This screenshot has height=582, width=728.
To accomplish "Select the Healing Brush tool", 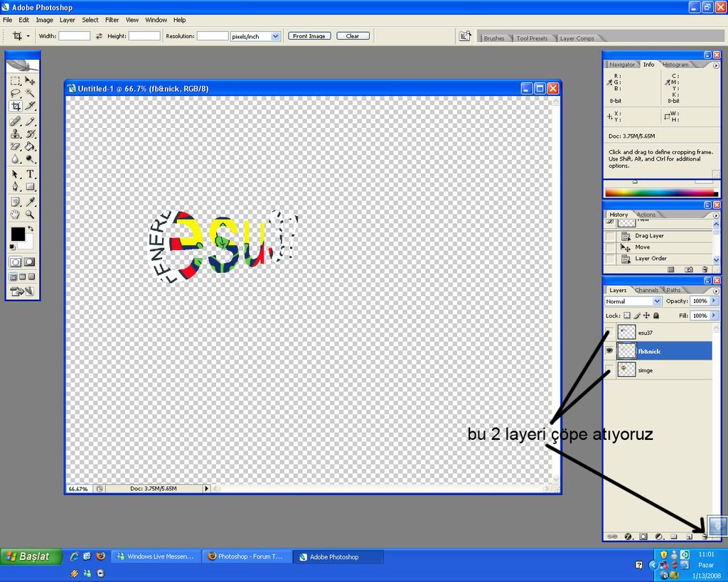I will 16,122.
